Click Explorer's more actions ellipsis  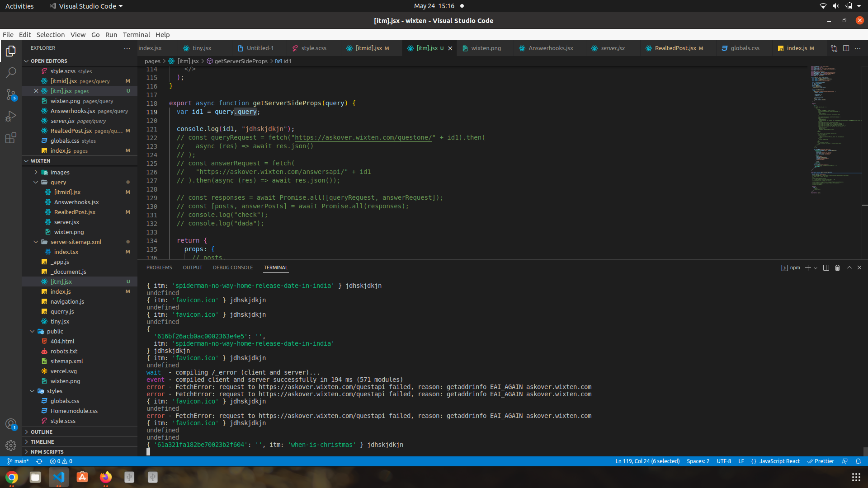127,48
